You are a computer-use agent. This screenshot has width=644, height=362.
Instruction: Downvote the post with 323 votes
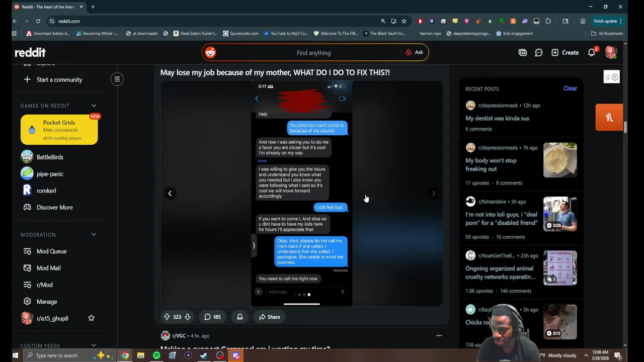[x=188, y=317]
